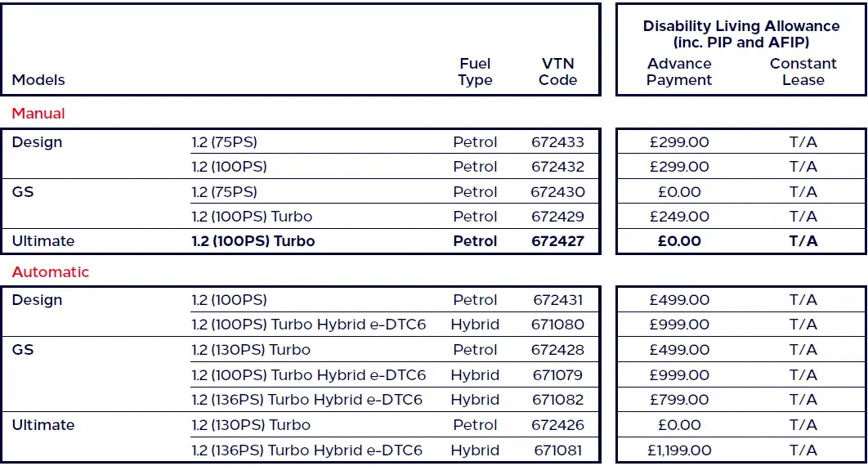This screenshot has width=868, height=466.
Task: Select the 1.2 (136PS) Turbo Hybrid row for VTN 671082
Action: [307, 400]
